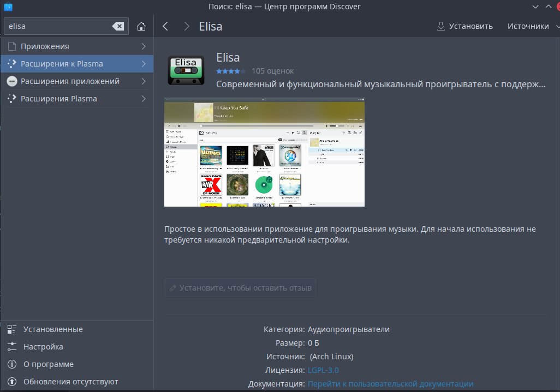Click the Размер 0 Б value

tap(313, 343)
